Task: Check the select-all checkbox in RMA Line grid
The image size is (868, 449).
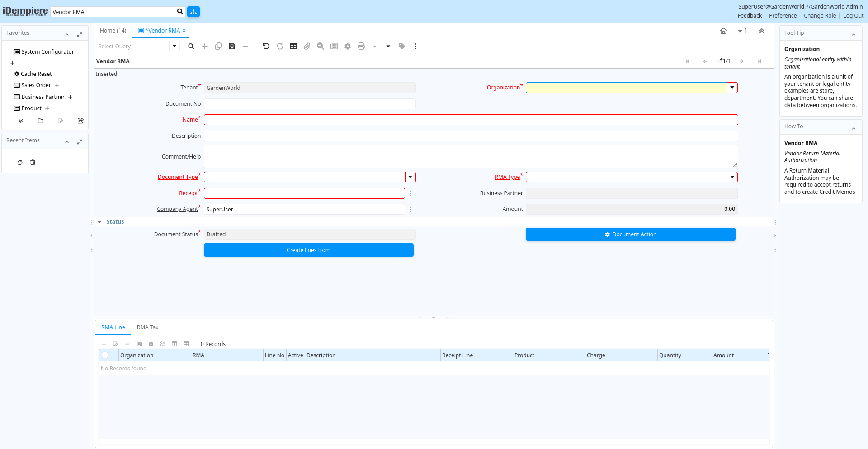Action: [x=105, y=355]
